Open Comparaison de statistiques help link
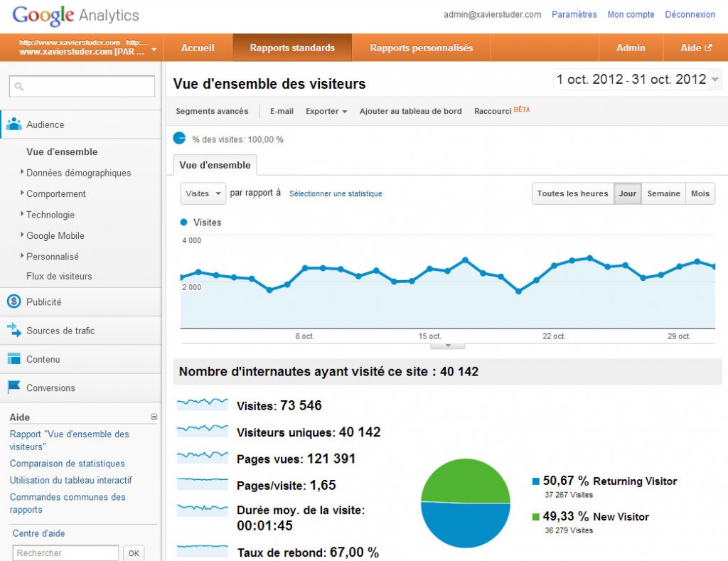 click(68, 464)
